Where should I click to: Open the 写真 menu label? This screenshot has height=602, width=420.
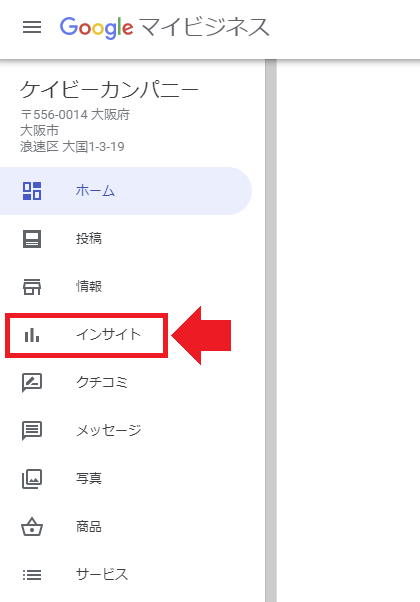coord(89,478)
